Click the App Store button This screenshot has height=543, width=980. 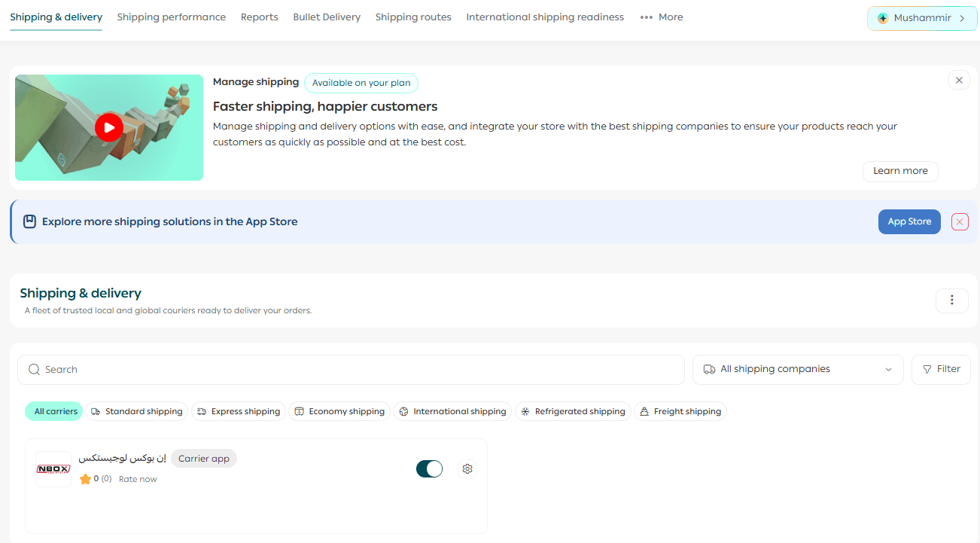coord(909,221)
